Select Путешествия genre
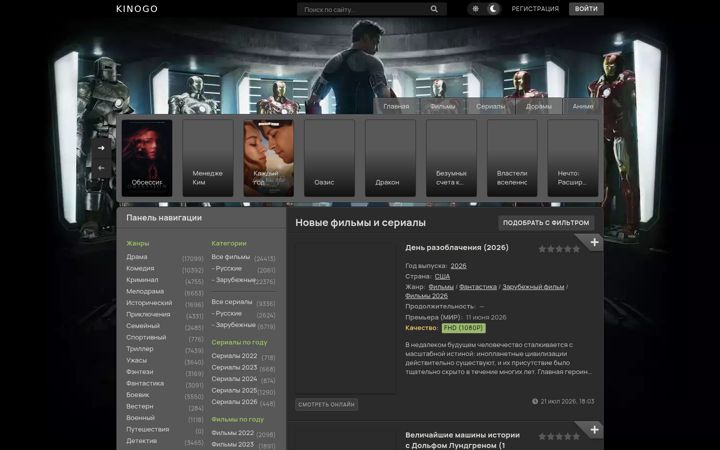Viewport: 720px width, 450px height. tap(147, 429)
